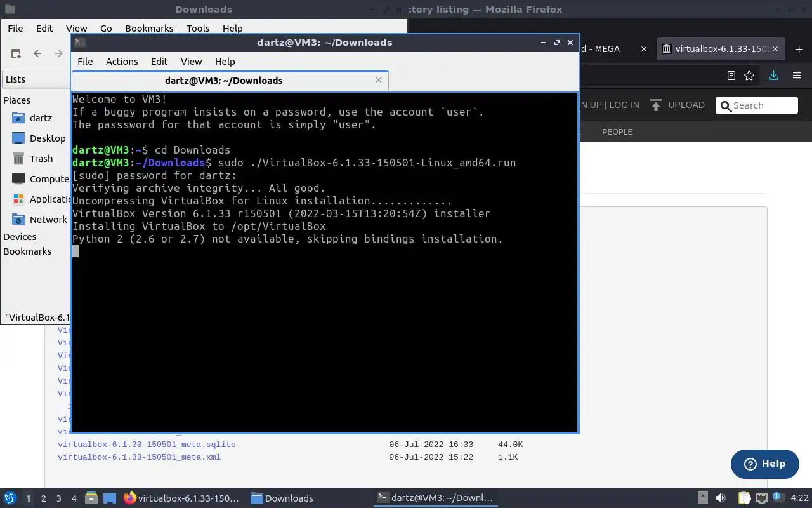Open virtualbox-6.1.33-150501_meta.xml link

139,457
